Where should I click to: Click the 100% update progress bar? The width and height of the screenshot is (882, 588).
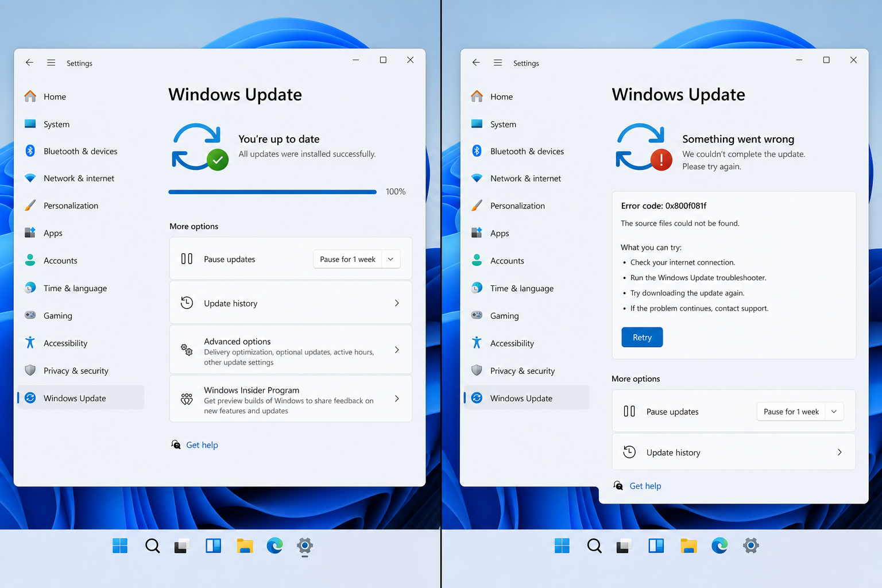coord(272,192)
